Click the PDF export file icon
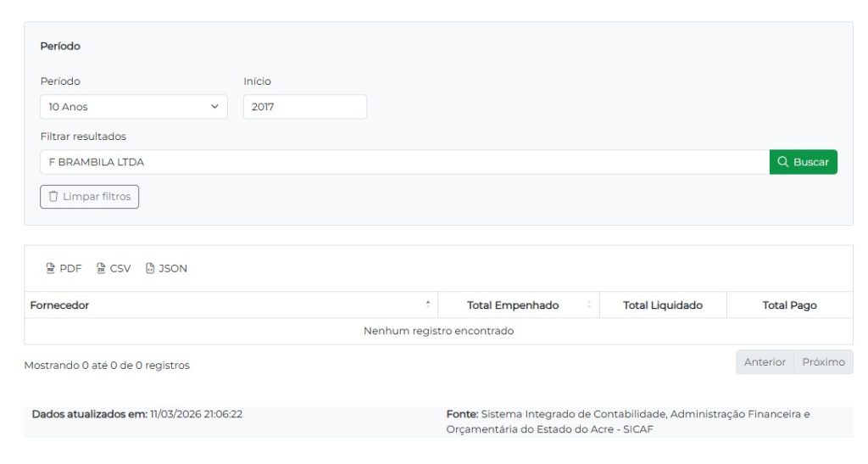868x464 pixels. (50, 268)
